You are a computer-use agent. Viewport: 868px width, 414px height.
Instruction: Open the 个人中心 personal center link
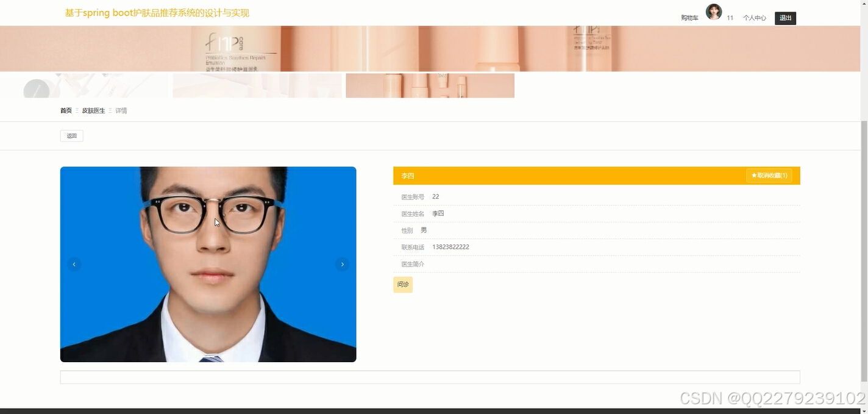755,18
